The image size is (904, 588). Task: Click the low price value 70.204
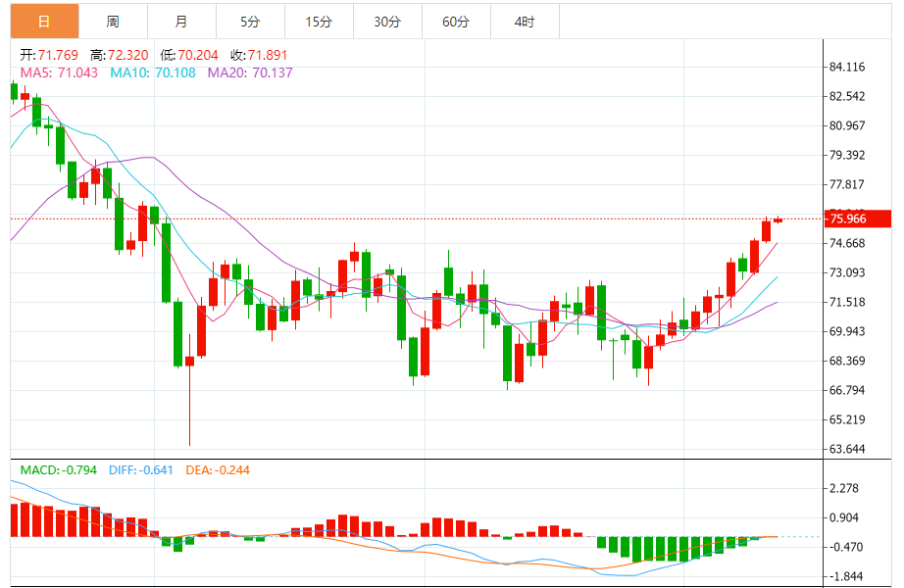pos(198,55)
